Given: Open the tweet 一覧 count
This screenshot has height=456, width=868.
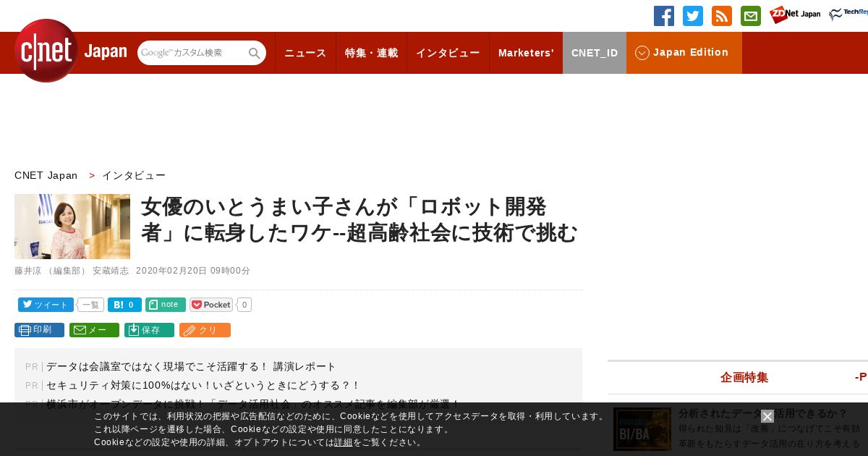Looking at the screenshot, I should coord(90,305).
